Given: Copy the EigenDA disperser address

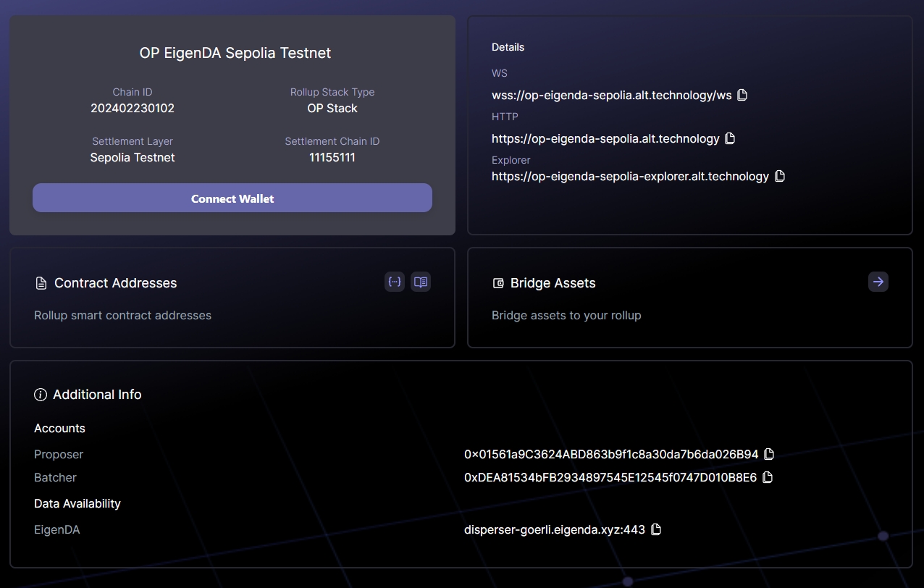Looking at the screenshot, I should [x=655, y=529].
